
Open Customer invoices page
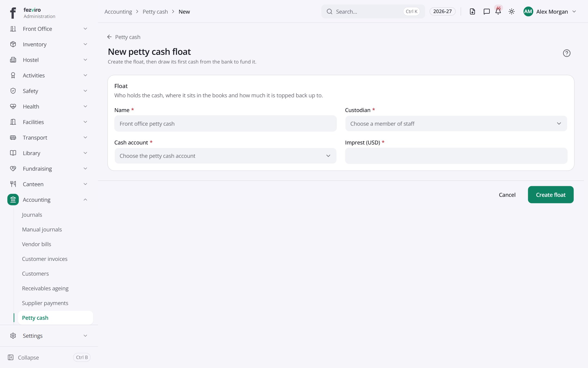[x=45, y=259]
